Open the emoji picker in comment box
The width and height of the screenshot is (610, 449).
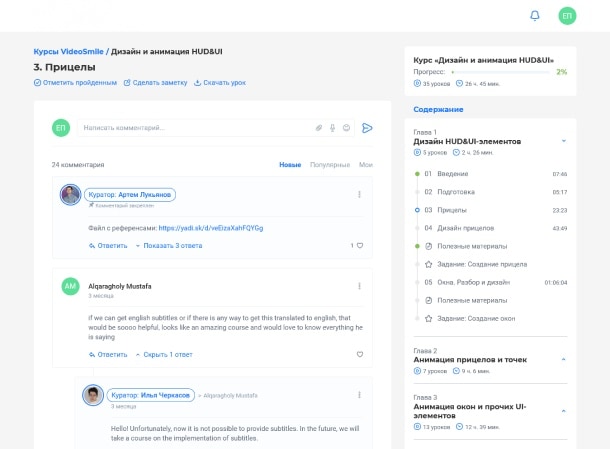(346, 128)
